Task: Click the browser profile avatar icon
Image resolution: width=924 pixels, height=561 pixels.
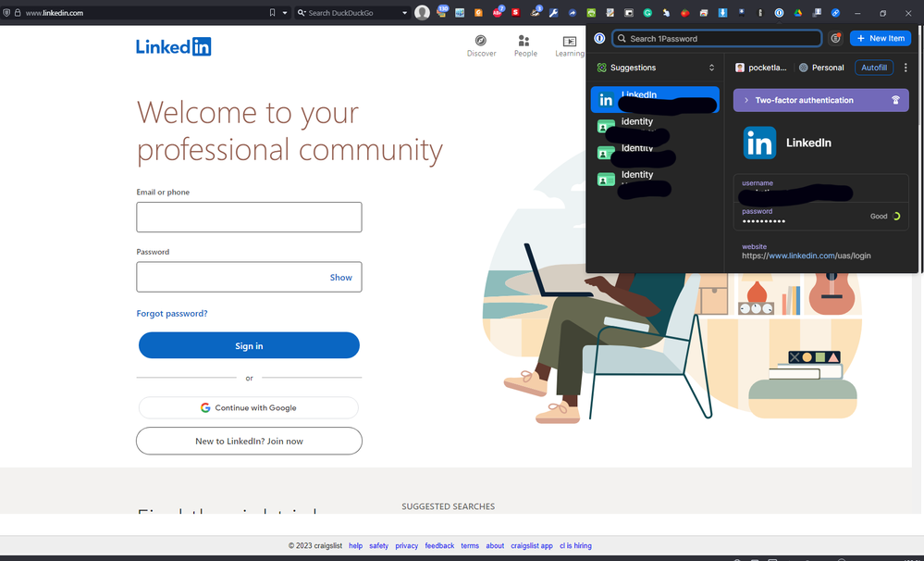Action: coord(422,12)
